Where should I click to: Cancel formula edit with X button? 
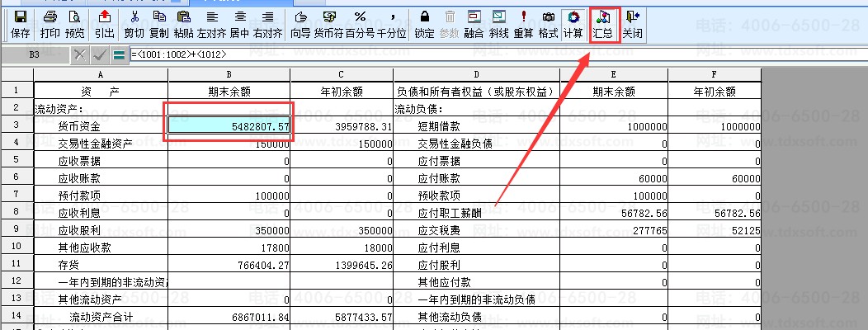80,55
